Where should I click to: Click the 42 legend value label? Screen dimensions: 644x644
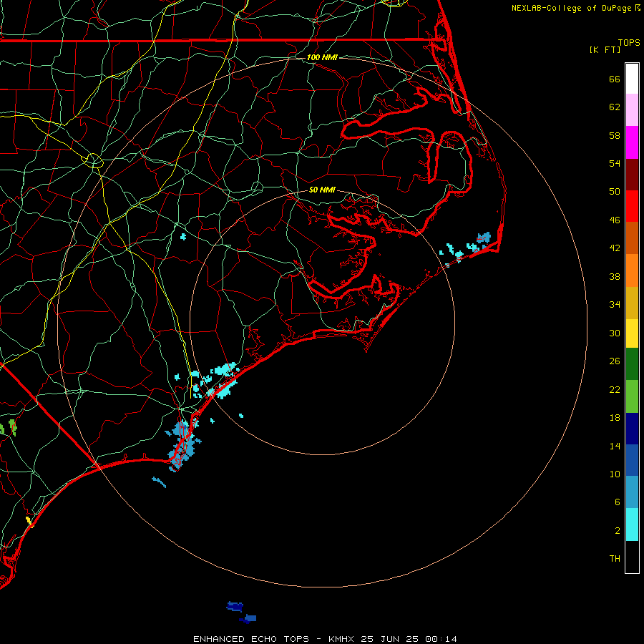(x=615, y=248)
